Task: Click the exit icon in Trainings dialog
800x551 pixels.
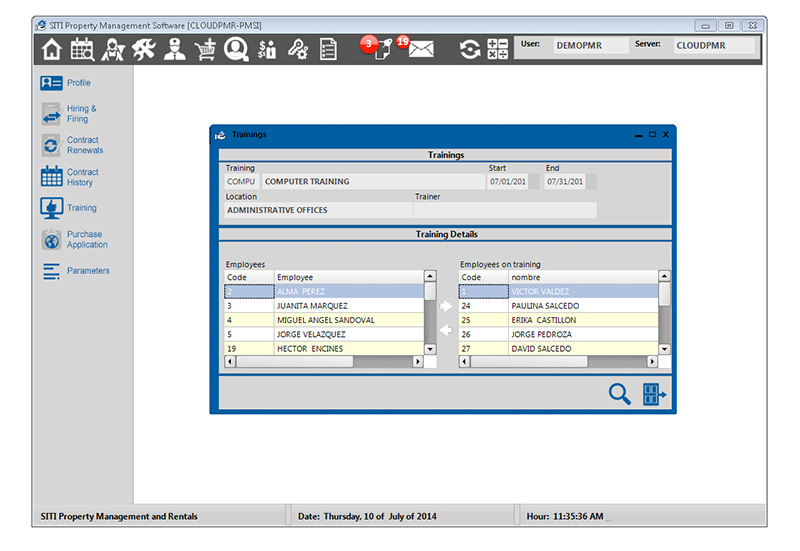Action: (654, 394)
